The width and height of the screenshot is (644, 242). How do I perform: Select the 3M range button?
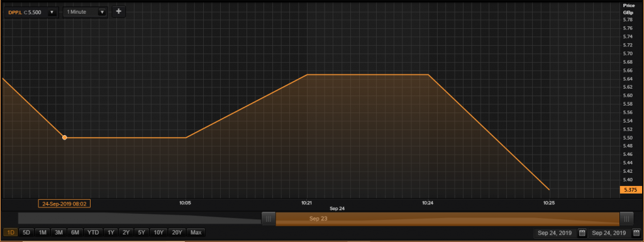(x=58, y=233)
